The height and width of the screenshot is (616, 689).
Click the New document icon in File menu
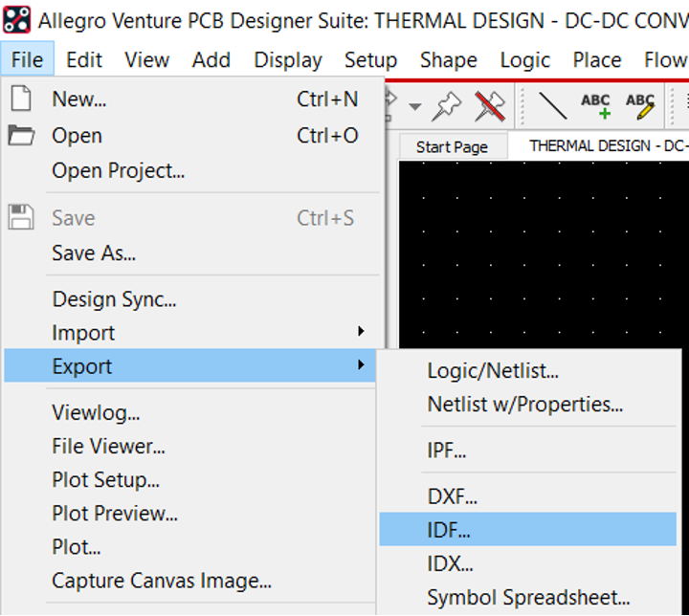click(21, 99)
